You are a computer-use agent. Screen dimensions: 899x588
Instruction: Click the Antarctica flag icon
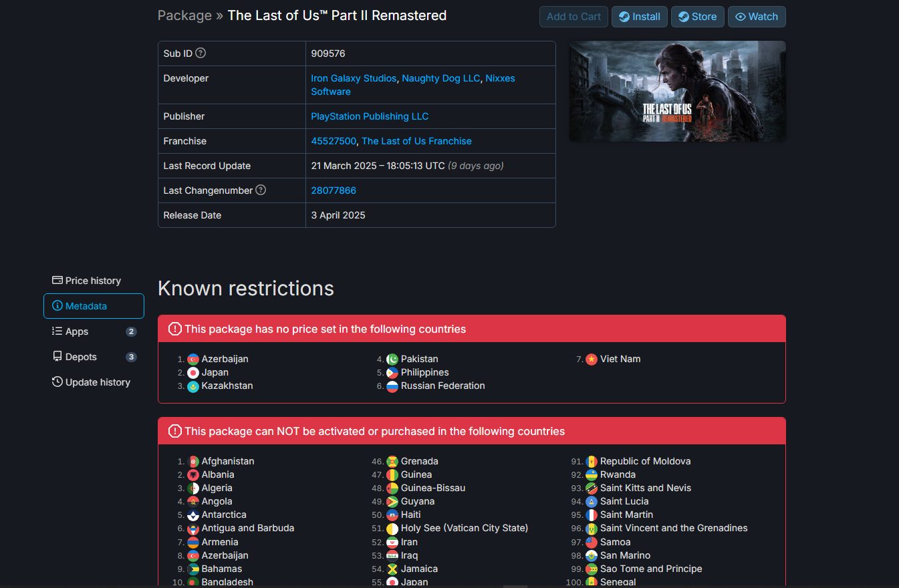[193, 515]
